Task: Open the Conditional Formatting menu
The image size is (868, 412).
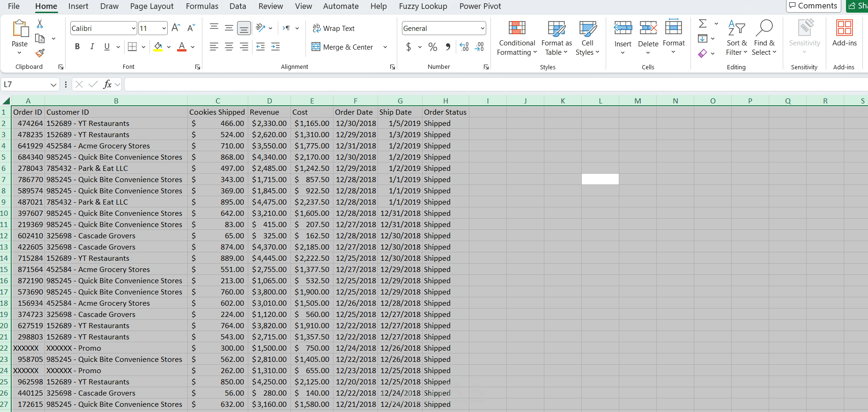Action: click(x=517, y=38)
